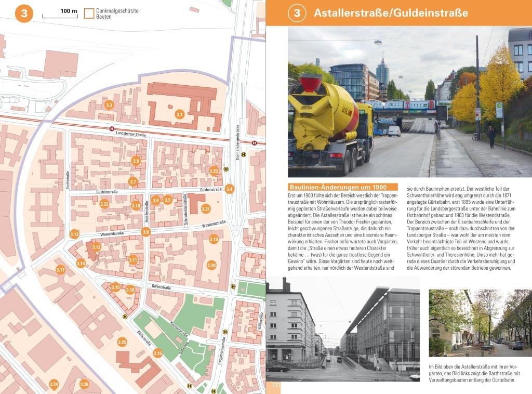Open the tree-lined Astallerstraße photo
Viewport: 532px width, 394px height.
pyautogui.click(x=480, y=323)
